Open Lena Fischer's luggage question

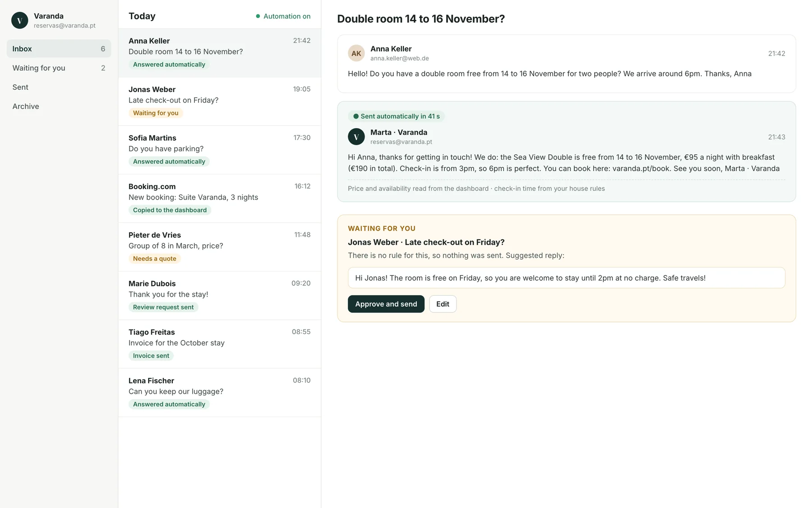(220, 393)
